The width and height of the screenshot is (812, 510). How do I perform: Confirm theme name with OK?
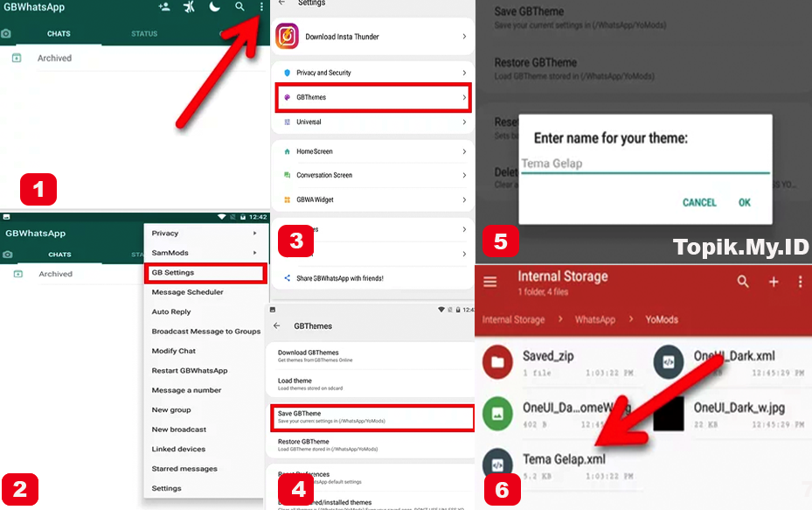click(744, 203)
